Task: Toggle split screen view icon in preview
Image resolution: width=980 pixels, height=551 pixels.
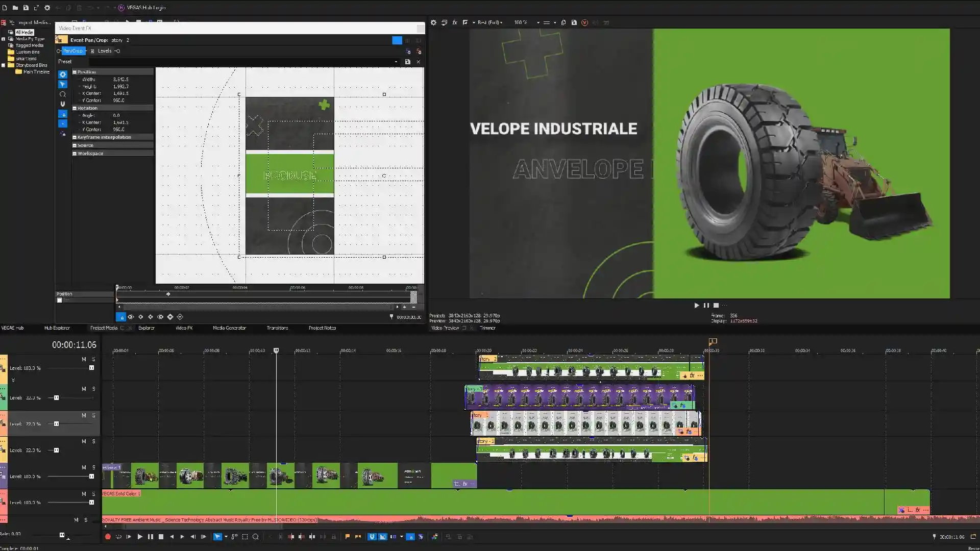Action: [x=465, y=22]
